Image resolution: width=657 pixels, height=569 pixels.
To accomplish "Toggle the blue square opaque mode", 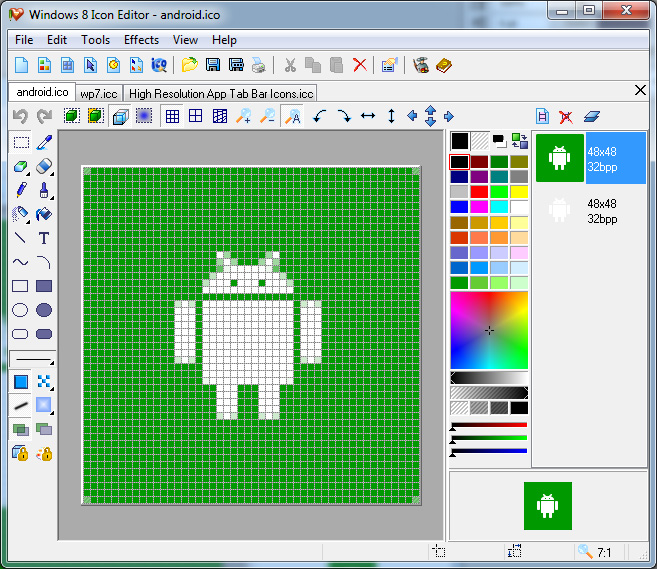I will (20, 382).
